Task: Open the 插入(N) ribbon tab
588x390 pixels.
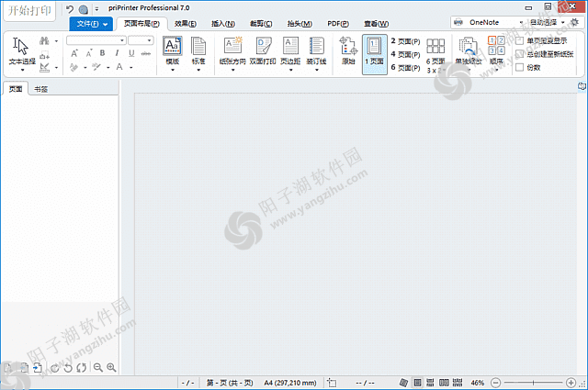Action: [x=223, y=24]
